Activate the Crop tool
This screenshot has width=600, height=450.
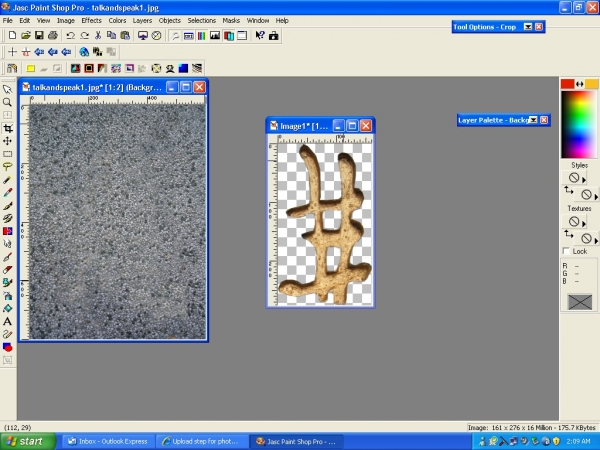pos(7,128)
